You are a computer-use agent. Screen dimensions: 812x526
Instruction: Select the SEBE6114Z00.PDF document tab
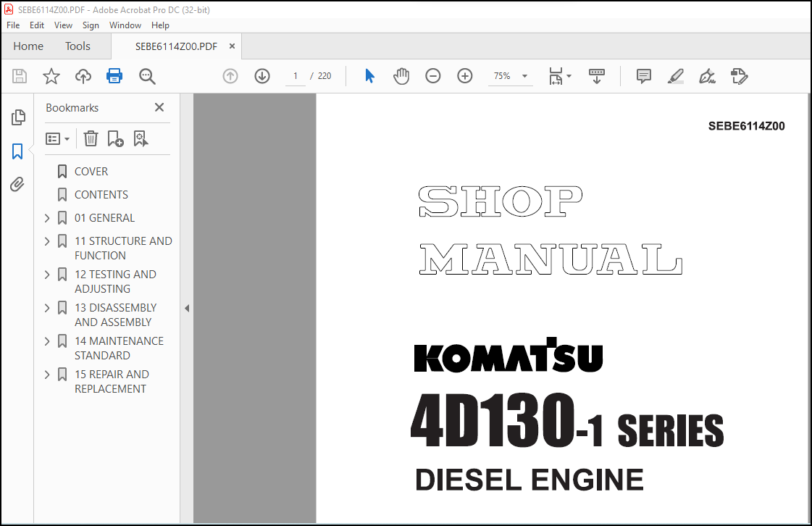[x=176, y=46]
